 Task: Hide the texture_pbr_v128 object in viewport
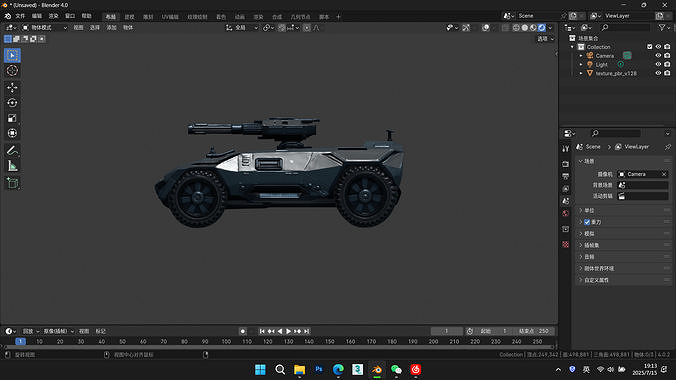click(658, 73)
